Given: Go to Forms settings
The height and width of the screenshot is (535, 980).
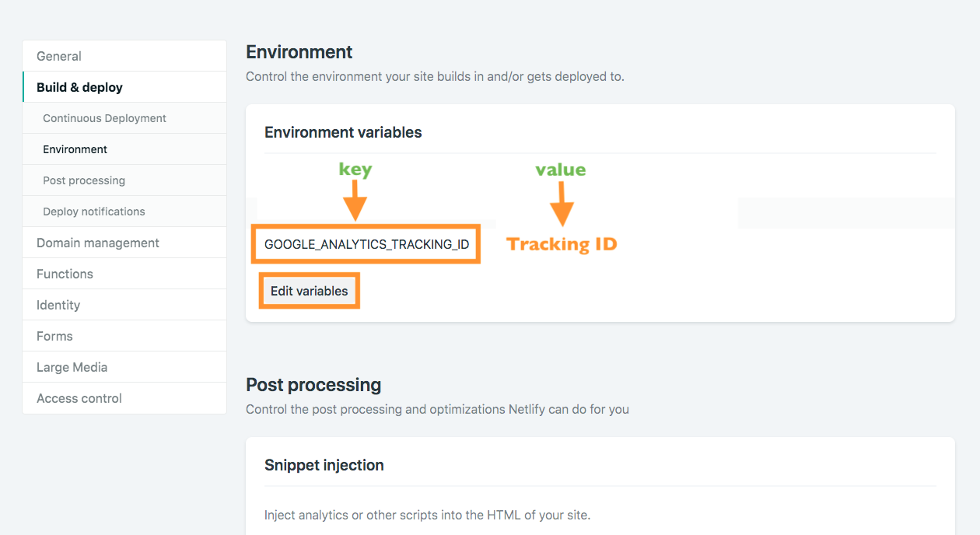Looking at the screenshot, I should tap(54, 336).
